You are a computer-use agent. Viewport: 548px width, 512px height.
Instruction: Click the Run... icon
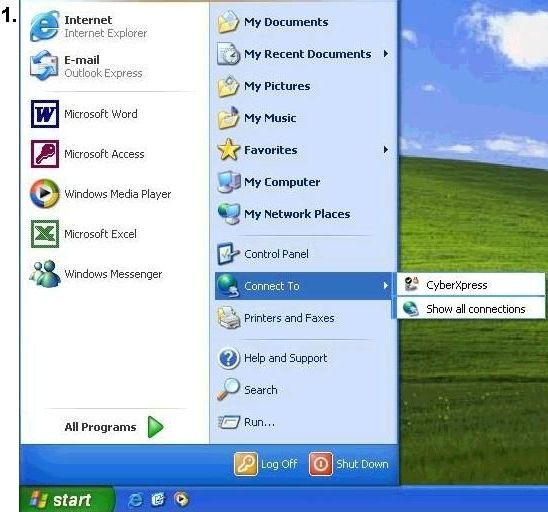tap(229, 422)
